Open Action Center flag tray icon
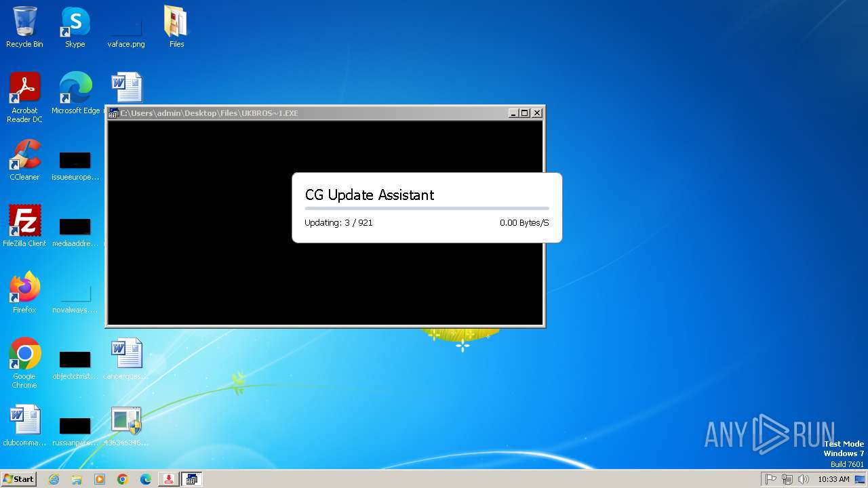This screenshot has width=868, height=488. tap(770, 479)
